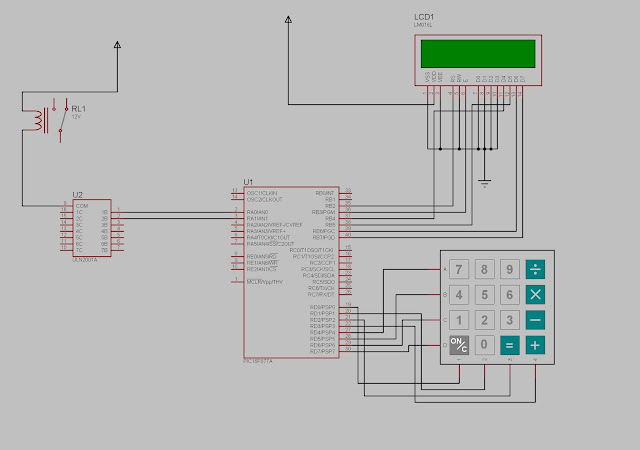Click the COM pin label on U2
Image resolution: width=640 pixels, height=450 pixels.
click(x=82, y=206)
